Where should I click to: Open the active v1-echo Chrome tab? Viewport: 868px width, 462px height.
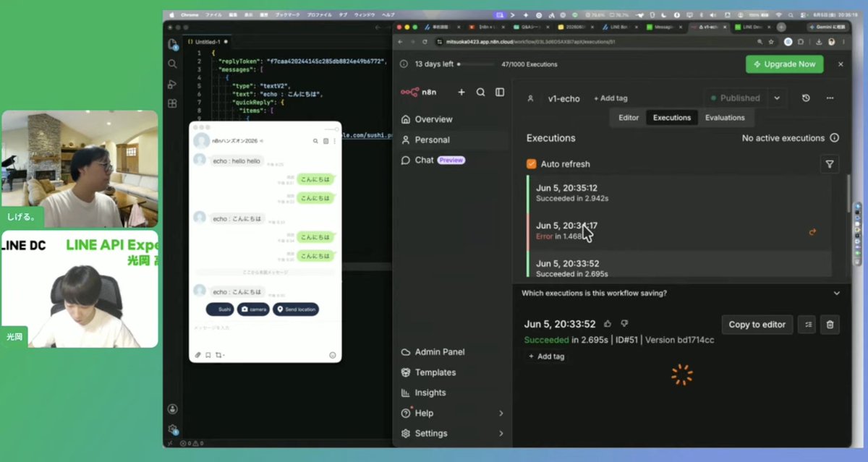pyautogui.click(x=709, y=27)
